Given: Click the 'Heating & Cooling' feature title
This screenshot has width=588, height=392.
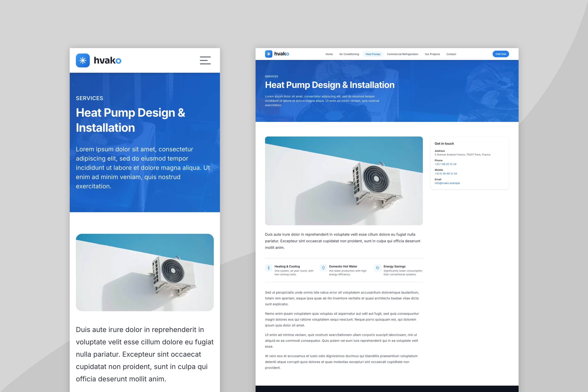Looking at the screenshot, I should 287,266.
